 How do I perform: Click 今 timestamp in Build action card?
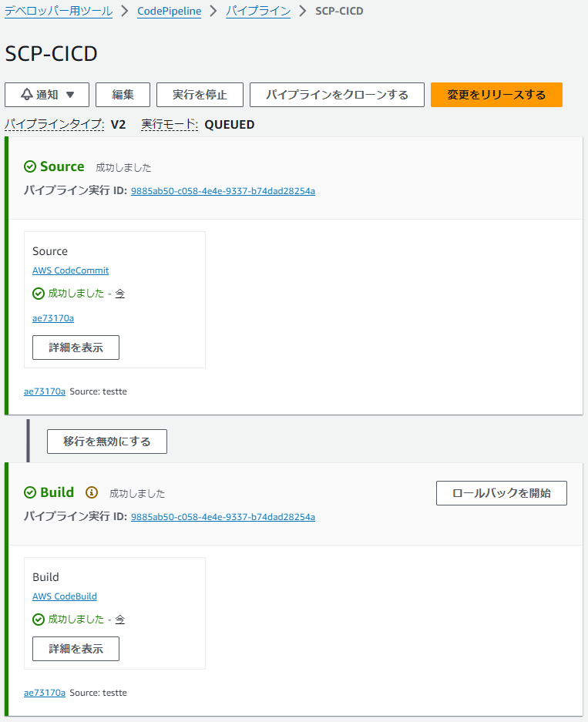(x=119, y=620)
